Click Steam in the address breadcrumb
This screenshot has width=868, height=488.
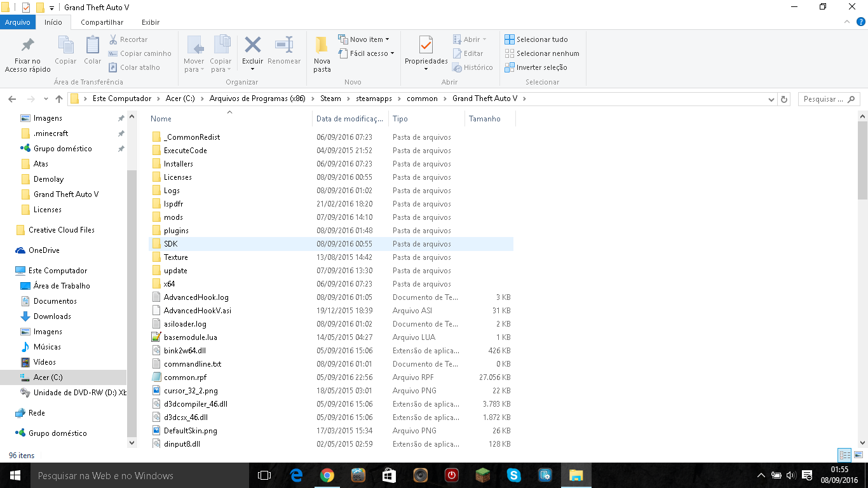click(330, 98)
